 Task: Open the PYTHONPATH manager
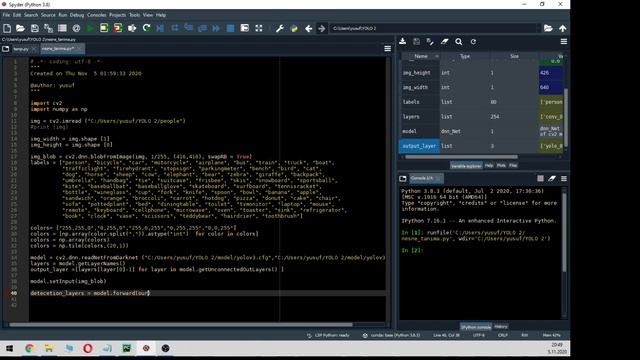pos(294,28)
